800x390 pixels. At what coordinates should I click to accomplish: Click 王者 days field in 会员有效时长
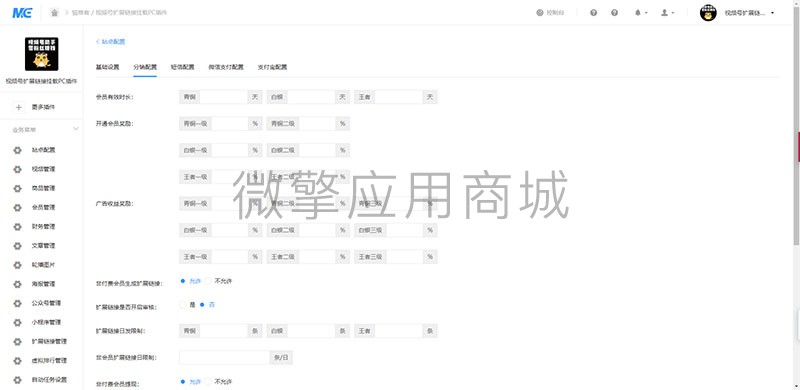(x=398, y=97)
